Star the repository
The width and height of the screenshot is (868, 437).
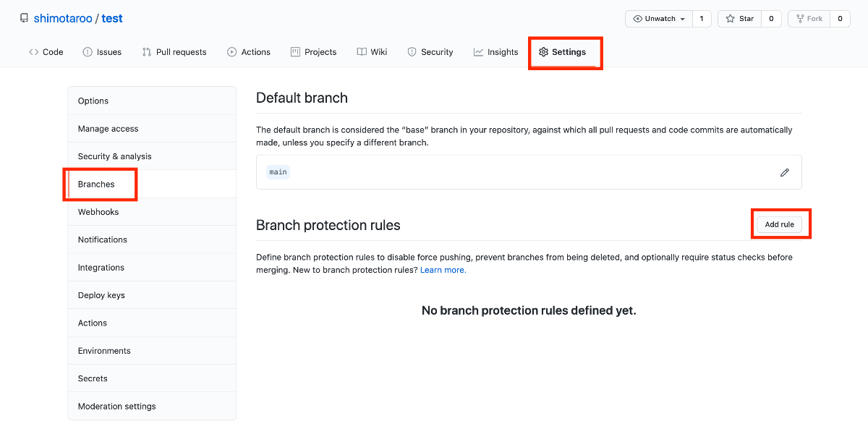point(739,19)
